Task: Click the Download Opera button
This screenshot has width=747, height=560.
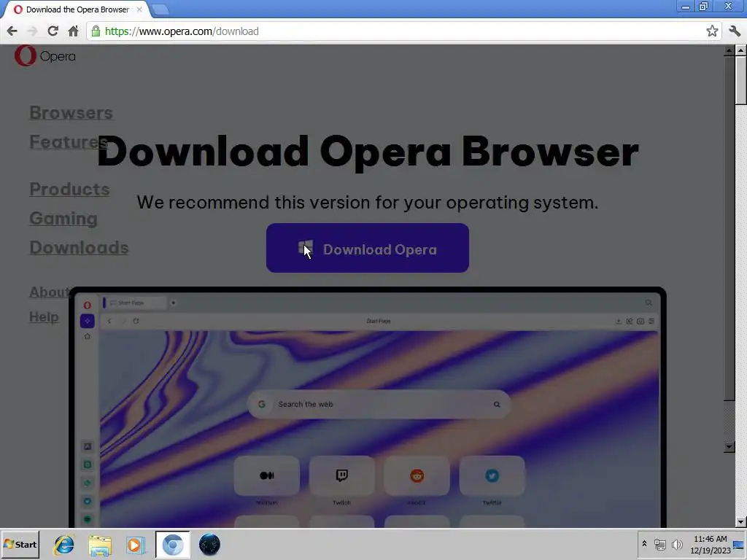Action: tap(368, 248)
